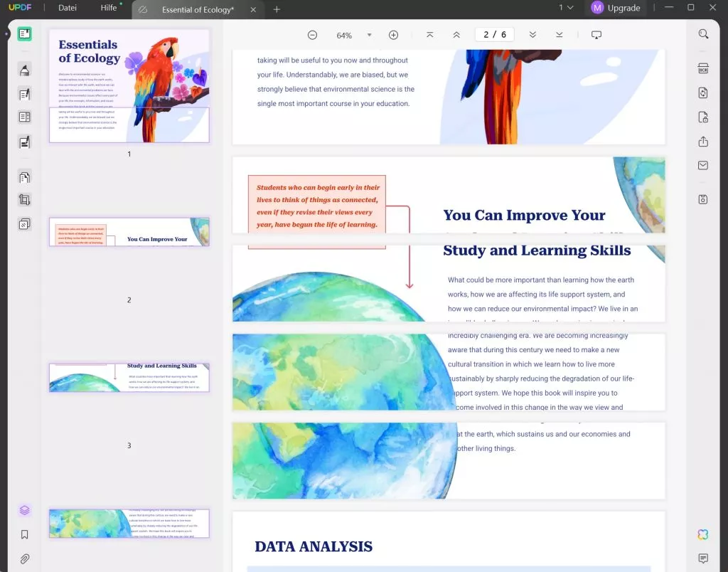The width and height of the screenshot is (728, 572).
Task: Click the DATA ANALYSIS heading
Action: coord(314,546)
